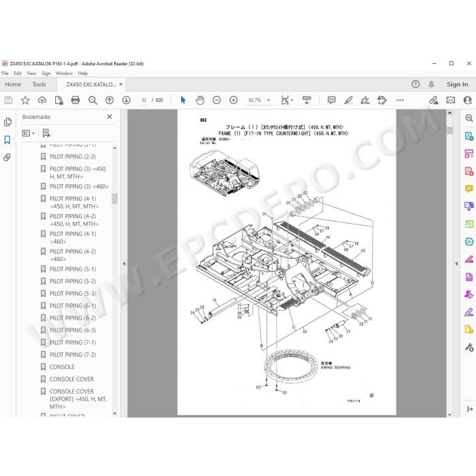The height and width of the screenshot is (476, 476).
Task: Send file by email envelope icon
Action: pos(450,100)
